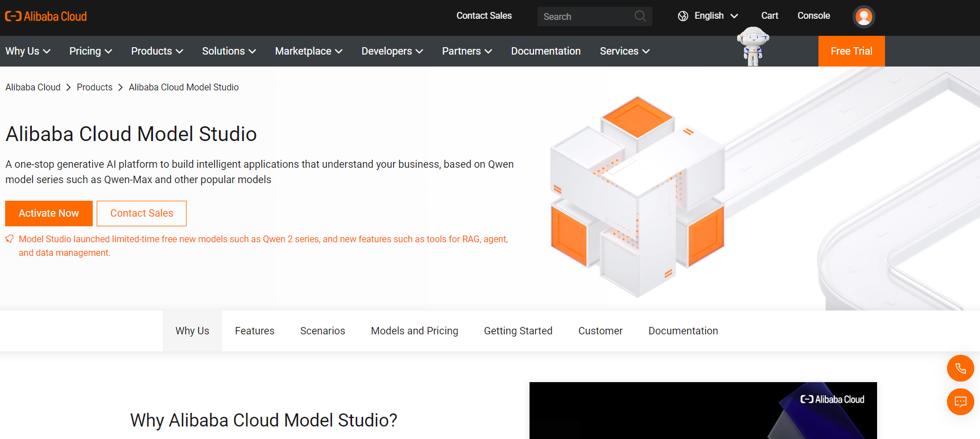Image resolution: width=980 pixels, height=439 pixels.
Task: Open the Services dropdown menu
Action: coord(625,51)
